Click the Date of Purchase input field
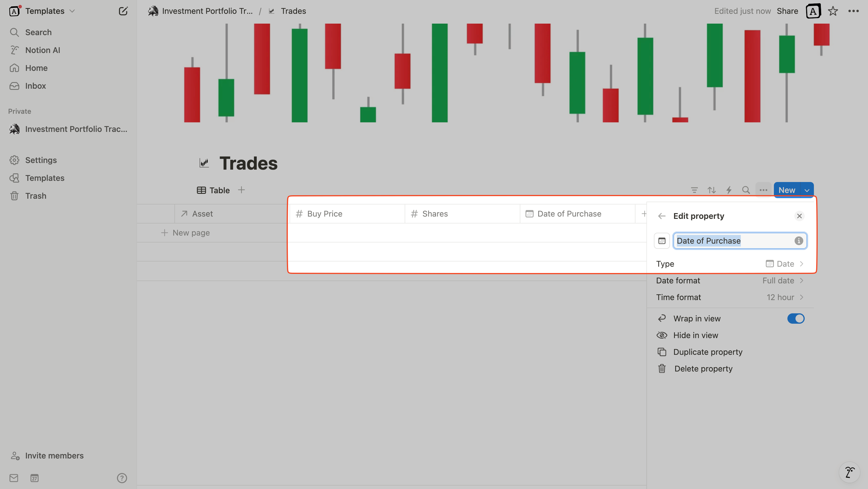The height and width of the screenshot is (489, 868). pyautogui.click(x=733, y=240)
